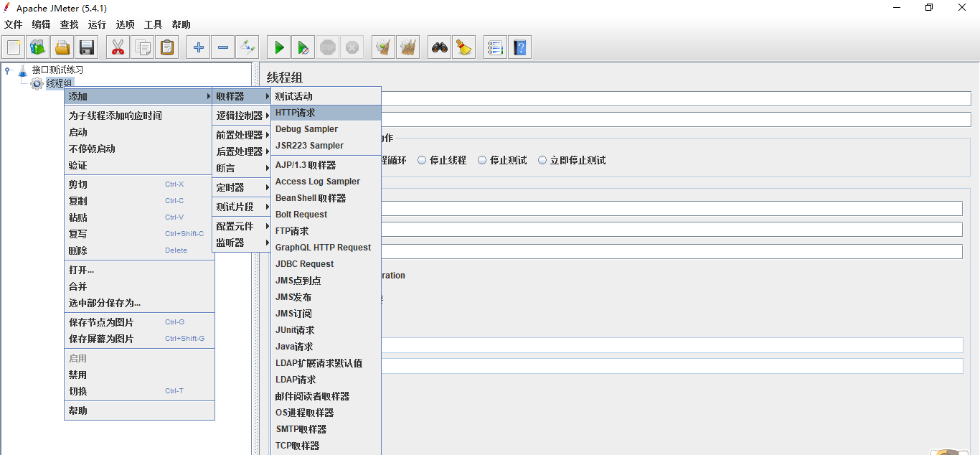Viewport: 980px width, 455px height.
Task: Open the 帮助 menu in the menu bar
Action: pos(182,24)
